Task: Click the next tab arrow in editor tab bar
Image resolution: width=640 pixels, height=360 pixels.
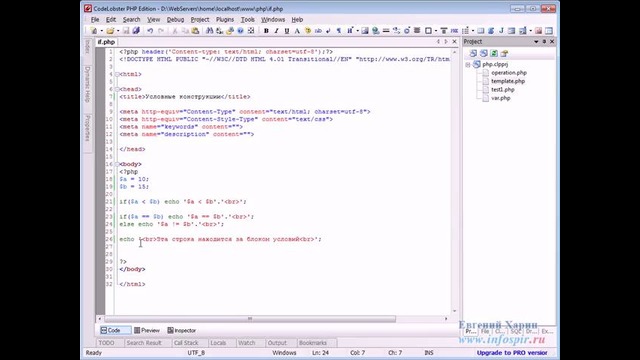Action: pyautogui.click(x=446, y=42)
